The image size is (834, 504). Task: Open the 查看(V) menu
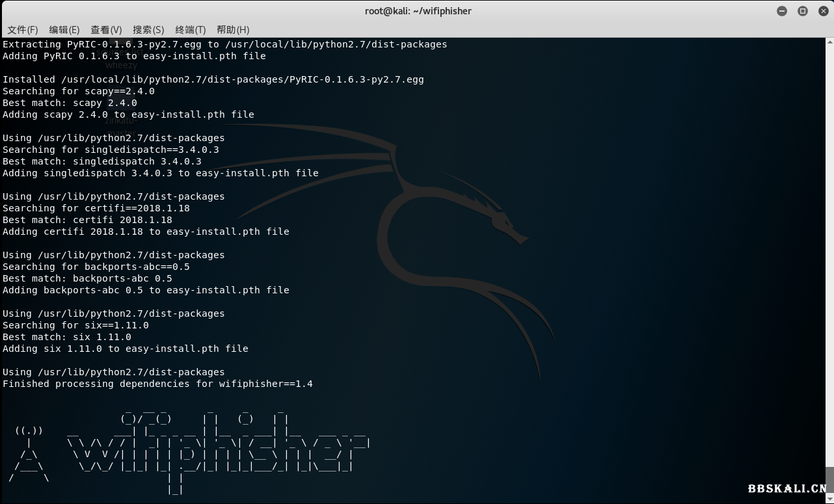106,29
